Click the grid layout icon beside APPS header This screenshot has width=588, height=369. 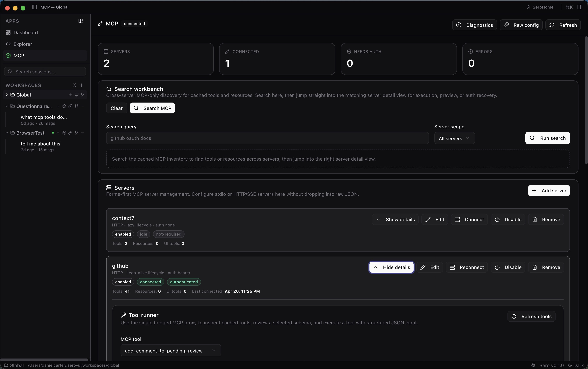[x=80, y=21]
